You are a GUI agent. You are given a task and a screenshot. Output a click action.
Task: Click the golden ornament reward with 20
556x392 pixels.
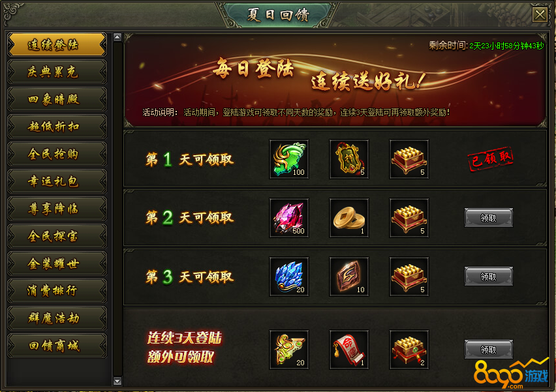pos(289,350)
